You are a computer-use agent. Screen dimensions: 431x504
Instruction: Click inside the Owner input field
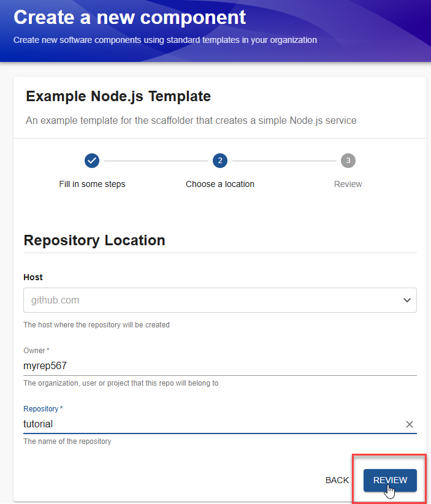[184, 365]
